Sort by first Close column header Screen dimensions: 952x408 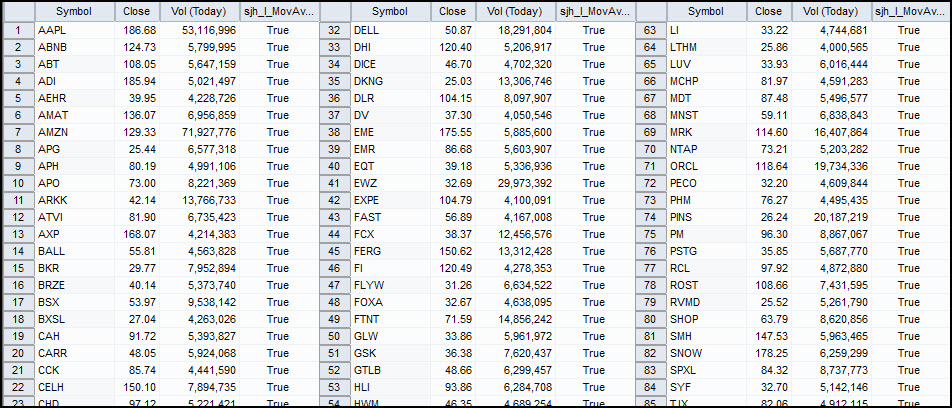137,12
